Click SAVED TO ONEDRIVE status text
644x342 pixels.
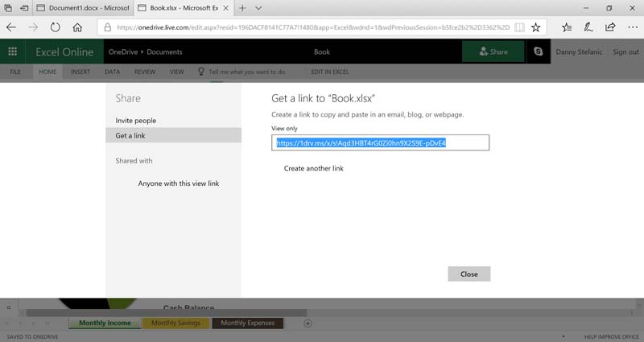coord(32,336)
